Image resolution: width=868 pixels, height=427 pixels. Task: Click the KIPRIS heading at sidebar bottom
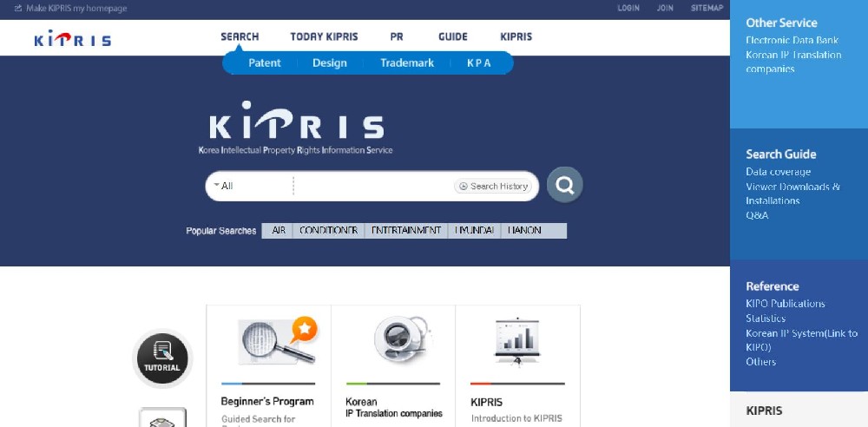(764, 411)
